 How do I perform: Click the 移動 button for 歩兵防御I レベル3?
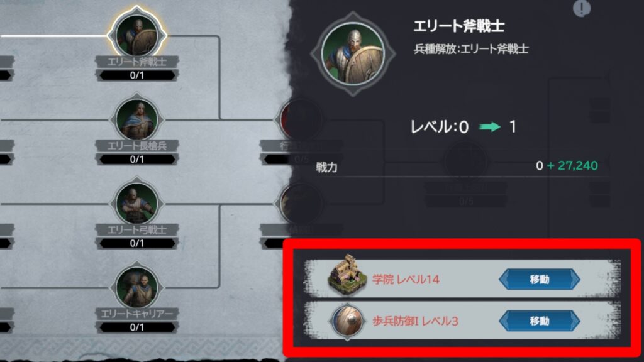coord(539,321)
